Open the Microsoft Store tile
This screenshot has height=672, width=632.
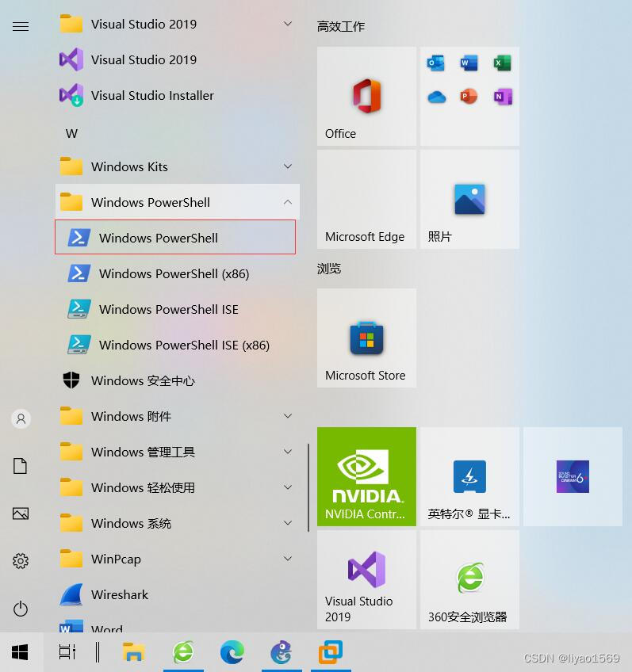point(366,338)
